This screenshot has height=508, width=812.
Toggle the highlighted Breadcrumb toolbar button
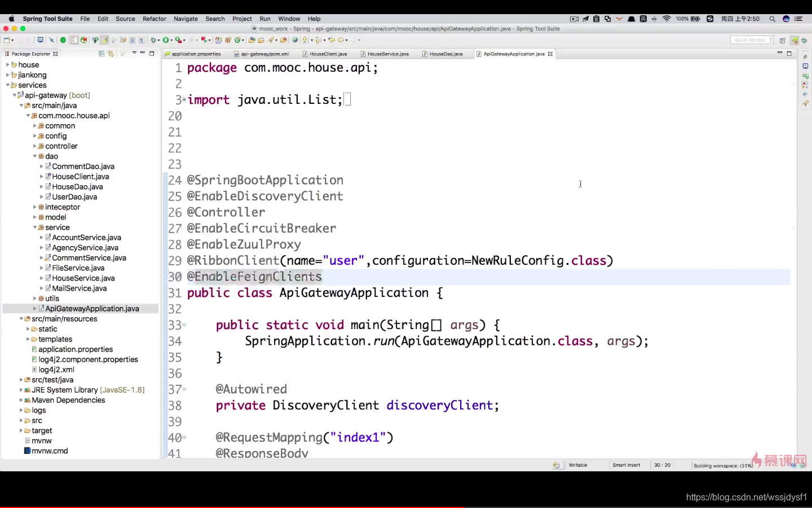click(74, 40)
